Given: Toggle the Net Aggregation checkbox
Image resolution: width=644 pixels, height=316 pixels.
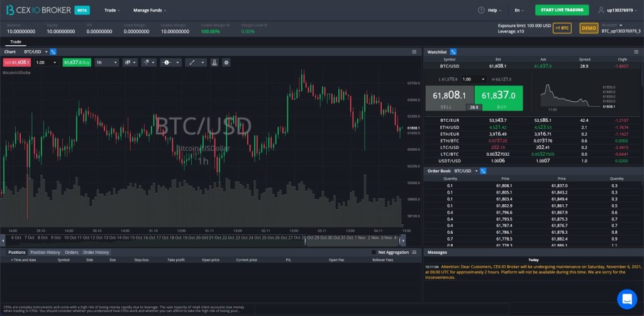Looking at the screenshot, I should click(374, 252).
